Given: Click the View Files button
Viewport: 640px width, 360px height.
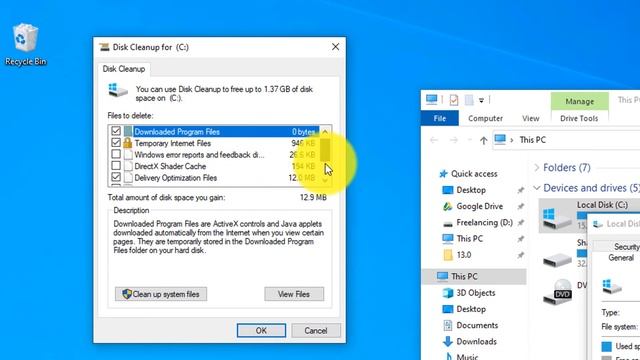Looking at the screenshot, I should pyautogui.click(x=294, y=294).
